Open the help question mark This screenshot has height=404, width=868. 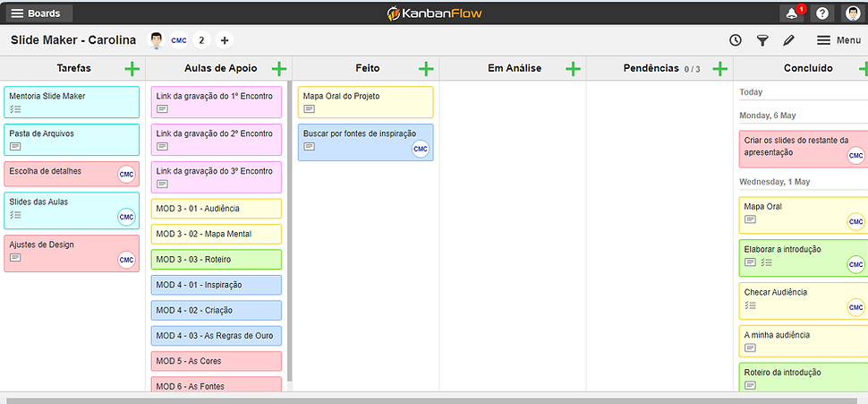822,13
